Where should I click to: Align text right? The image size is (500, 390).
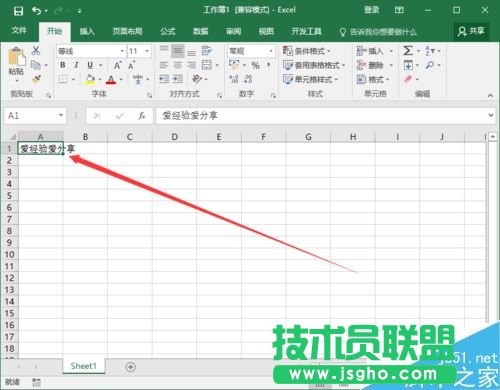click(191, 65)
